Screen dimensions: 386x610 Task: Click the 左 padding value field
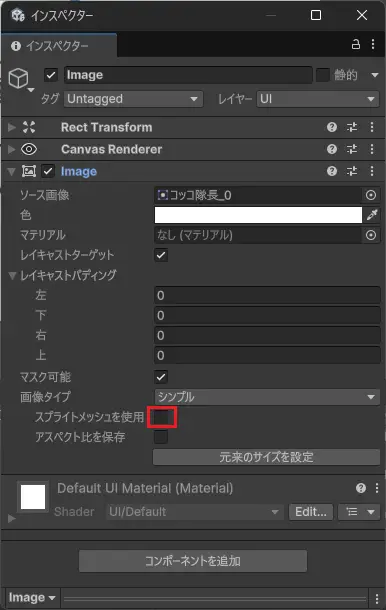(267, 295)
